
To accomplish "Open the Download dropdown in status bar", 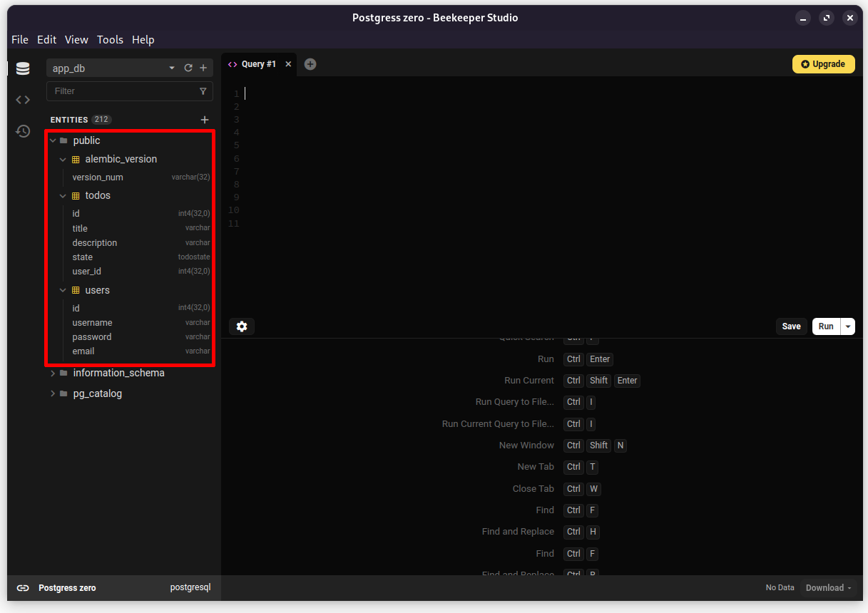I will click(828, 588).
